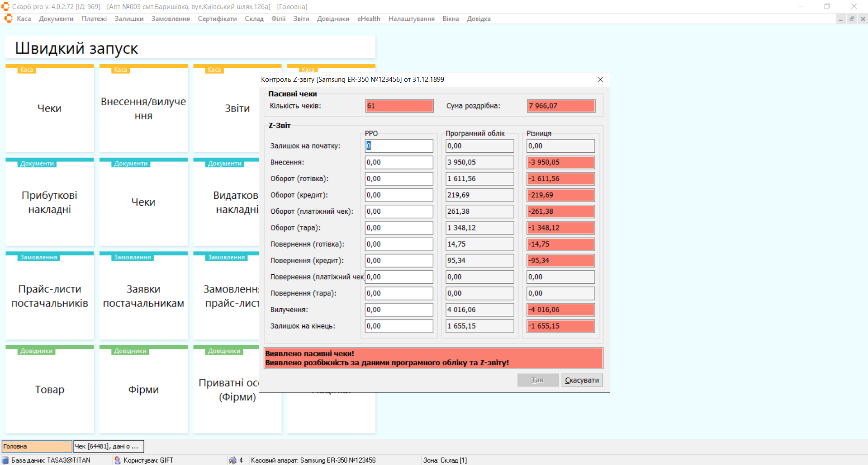868x465 pixels.
Task: Restore the inner MDI child window
Action: tap(852, 19)
